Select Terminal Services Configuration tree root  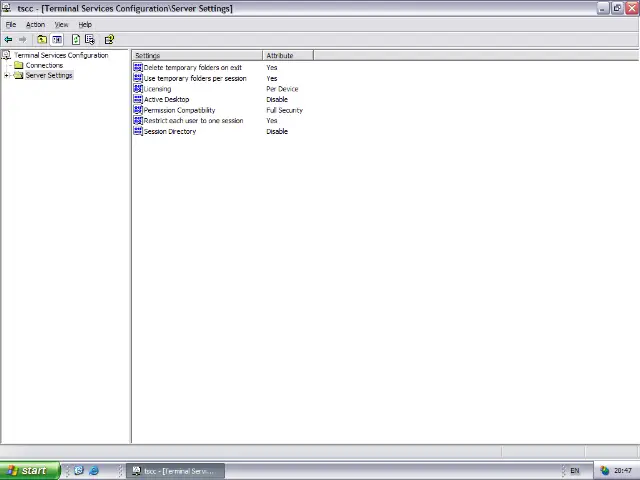pyautogui.click(x=61, y=55)
